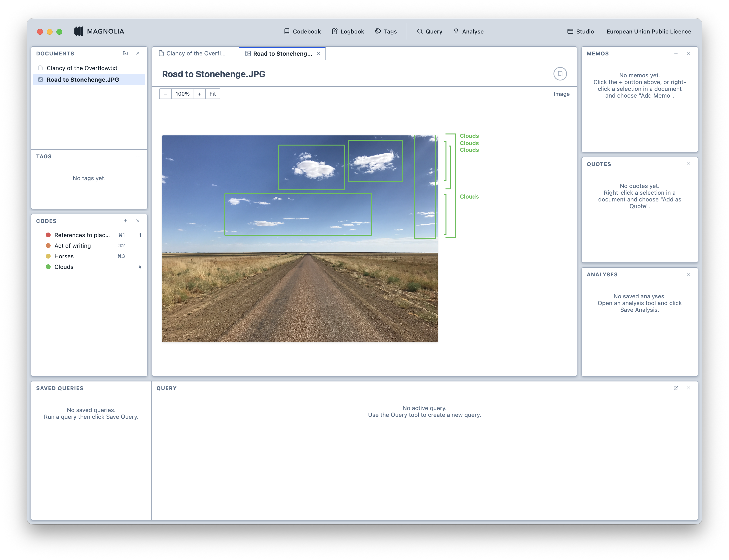Click the tag icon next to Tags
This screenshot has width=729, height=560.
tap(378, 31)
